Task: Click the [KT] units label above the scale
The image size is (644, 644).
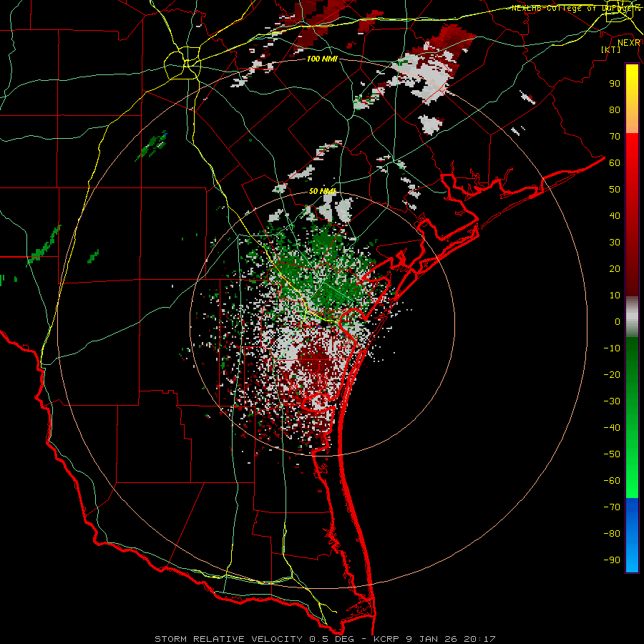Action: (610, 49)
